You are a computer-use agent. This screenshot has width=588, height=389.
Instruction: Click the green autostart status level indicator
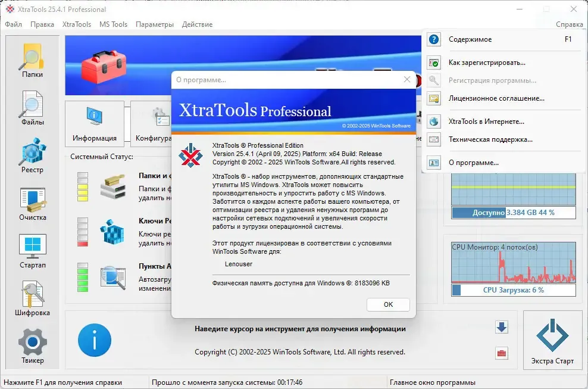click(83, 278)
